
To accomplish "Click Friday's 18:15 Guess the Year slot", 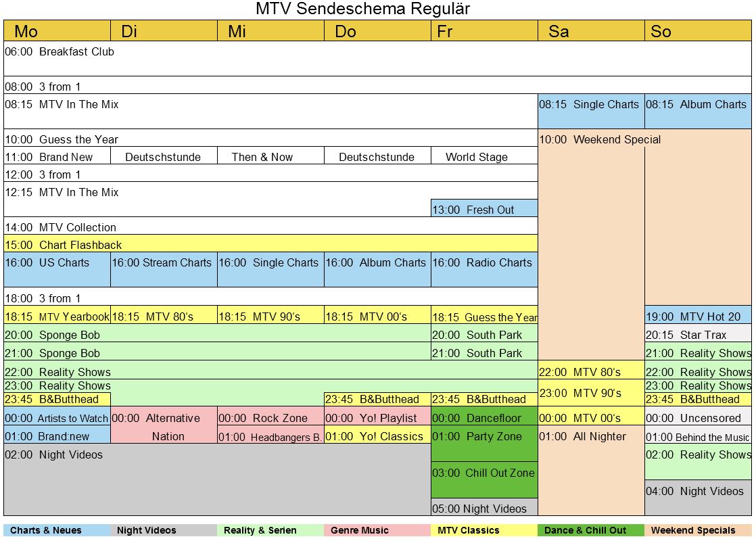I will (x=485, y=315).
